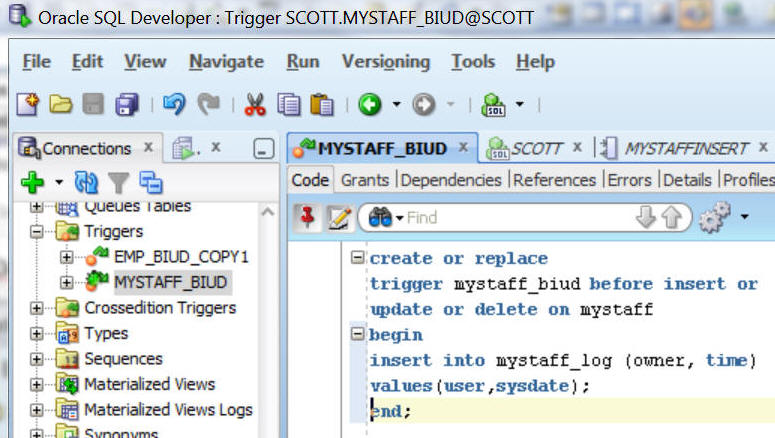This screenshot has width=775, height=438.
Task: Click the Save All icon
Action: click(127, 104)
